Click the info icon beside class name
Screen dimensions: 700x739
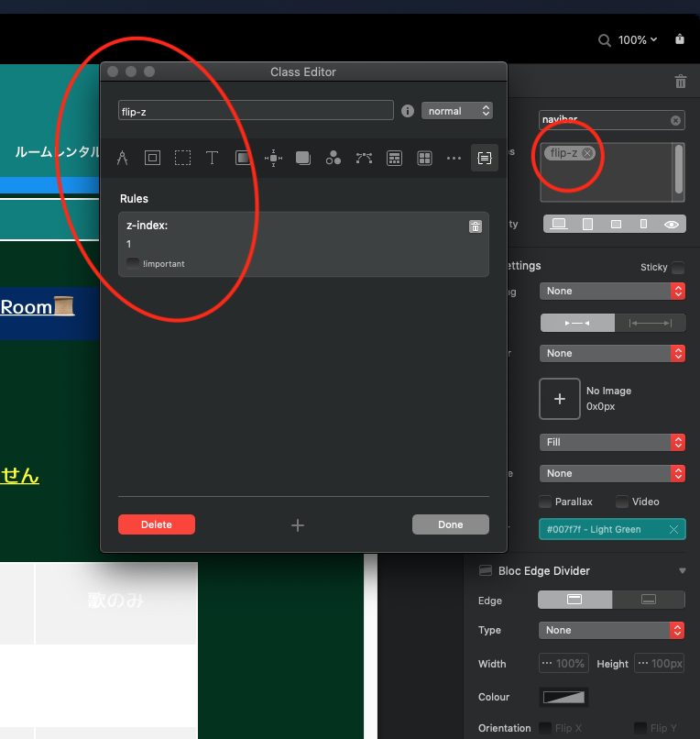[409, 111]
